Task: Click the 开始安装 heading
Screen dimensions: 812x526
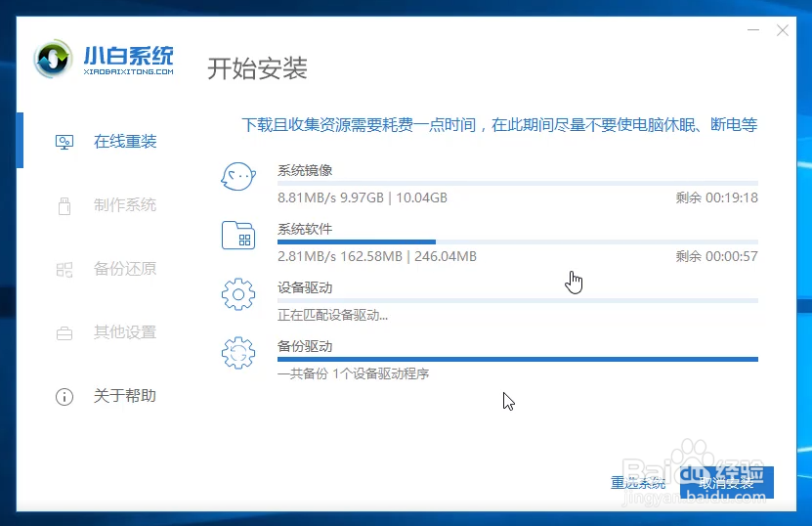Action: coord(257,68)
